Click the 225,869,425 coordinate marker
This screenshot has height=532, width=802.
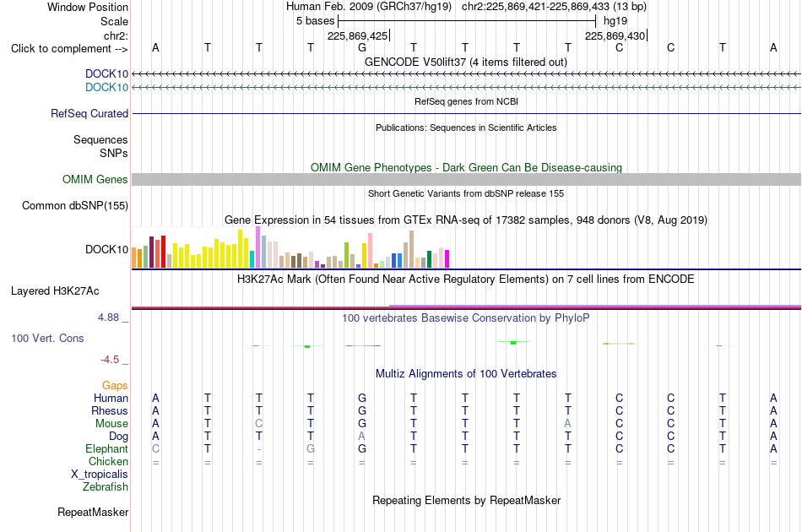coord(358,35)
